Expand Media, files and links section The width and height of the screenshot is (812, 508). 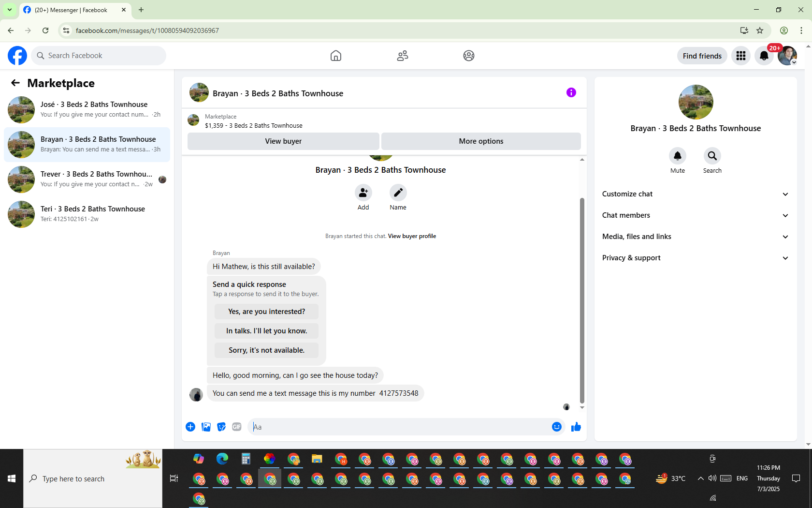[x=696, y=237]
